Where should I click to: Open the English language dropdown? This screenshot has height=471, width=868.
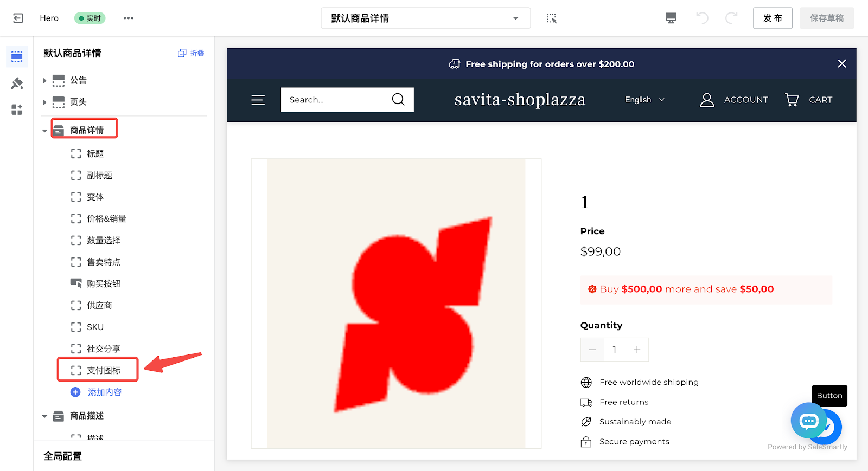point(644,100)
